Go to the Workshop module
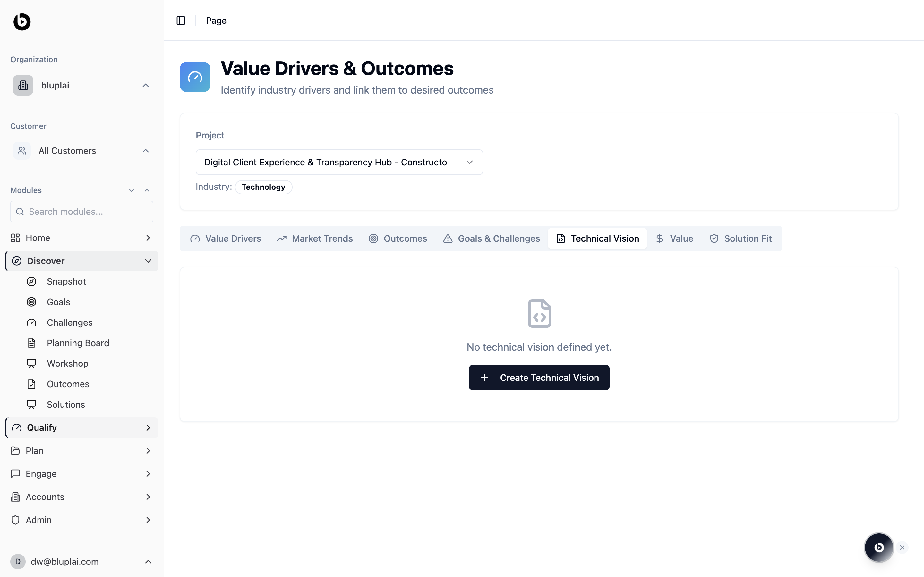The width and height of the screenshot is (924, 577). 68,364
